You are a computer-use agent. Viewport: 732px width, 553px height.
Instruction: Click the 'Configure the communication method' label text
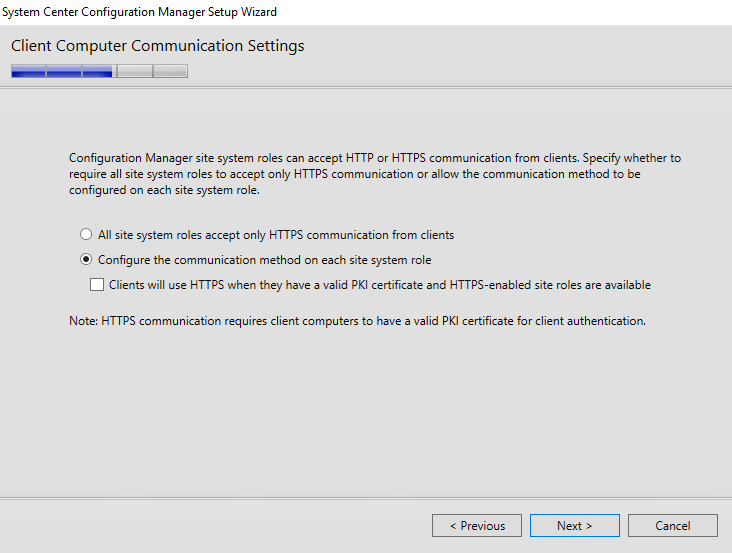tap(265, 260)
